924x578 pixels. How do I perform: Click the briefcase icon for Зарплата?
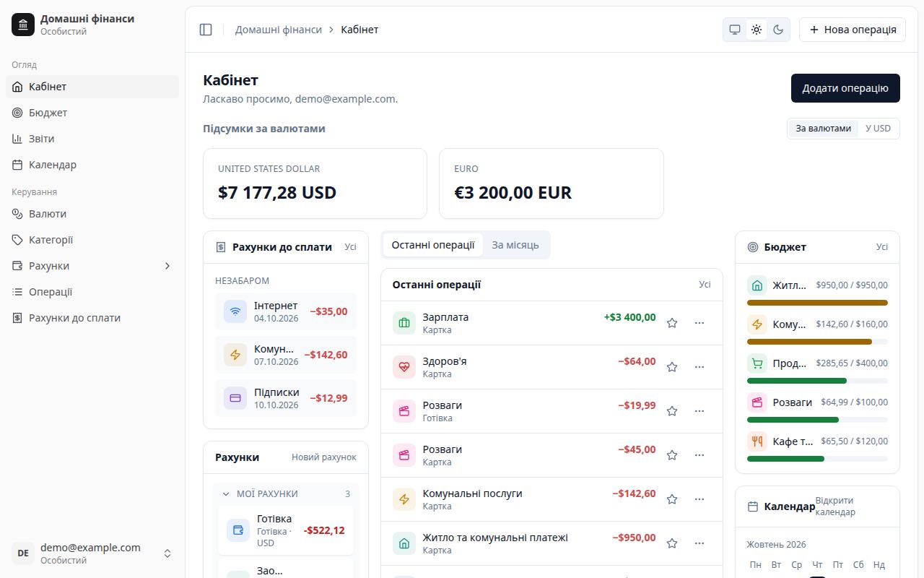pyautogui.click(x=404, y=323)
